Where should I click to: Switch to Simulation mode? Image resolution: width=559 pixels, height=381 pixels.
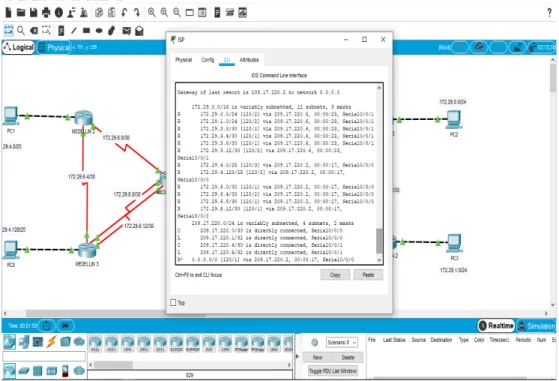pos(536,325)
